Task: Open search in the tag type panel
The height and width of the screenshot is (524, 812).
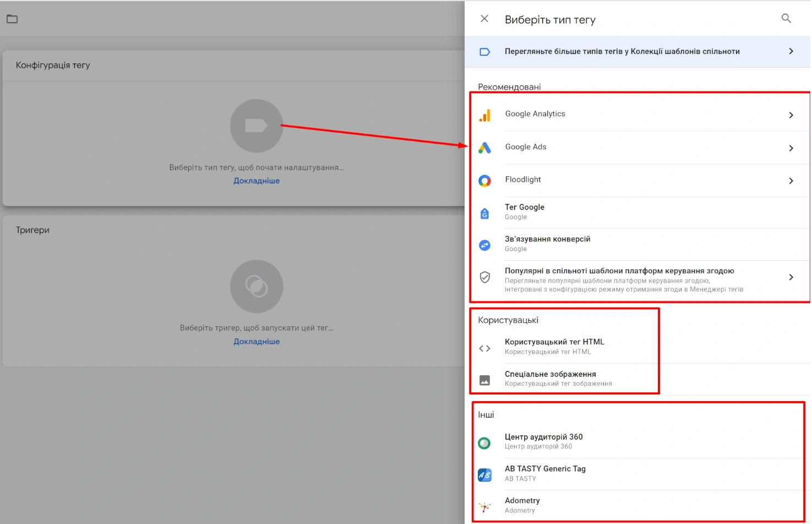Action: click(x=786, y=19)
